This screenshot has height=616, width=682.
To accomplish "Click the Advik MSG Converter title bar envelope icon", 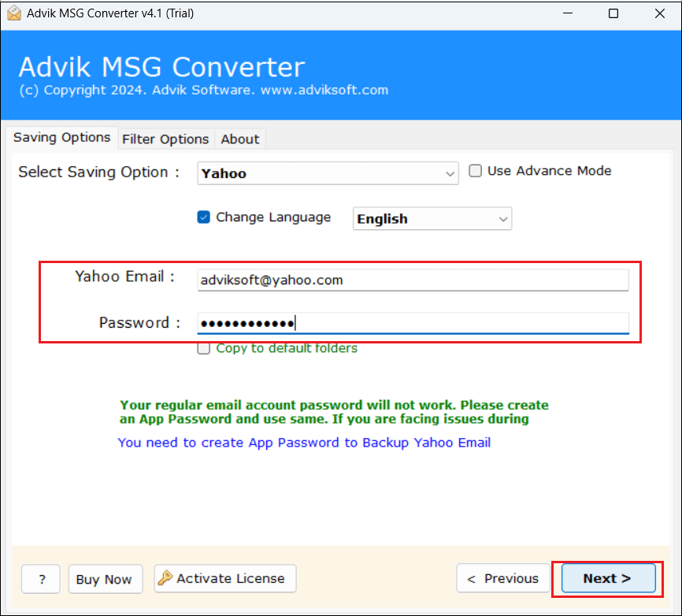I will click(x=13, y=13).
